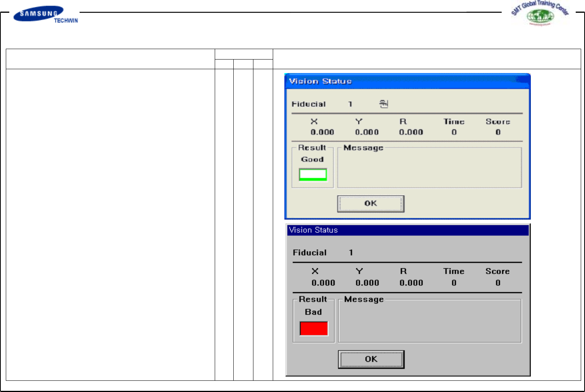Click the R value 0.000 in the Bad-result dialog
This screenshot has height=392, width=585.
411,283
